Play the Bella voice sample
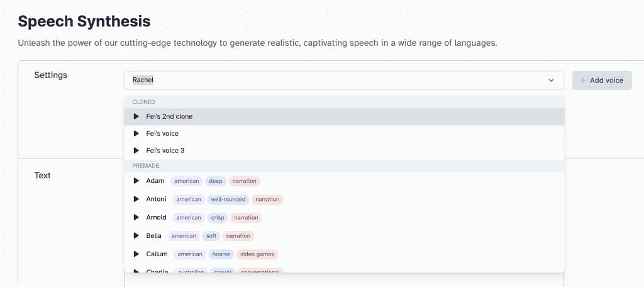This screenshot has width=644, height=287. coord(136,236)
